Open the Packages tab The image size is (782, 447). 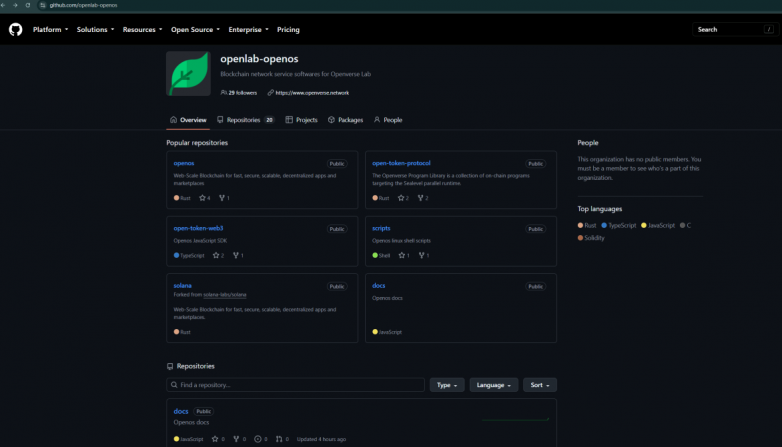tap(345, 120)
